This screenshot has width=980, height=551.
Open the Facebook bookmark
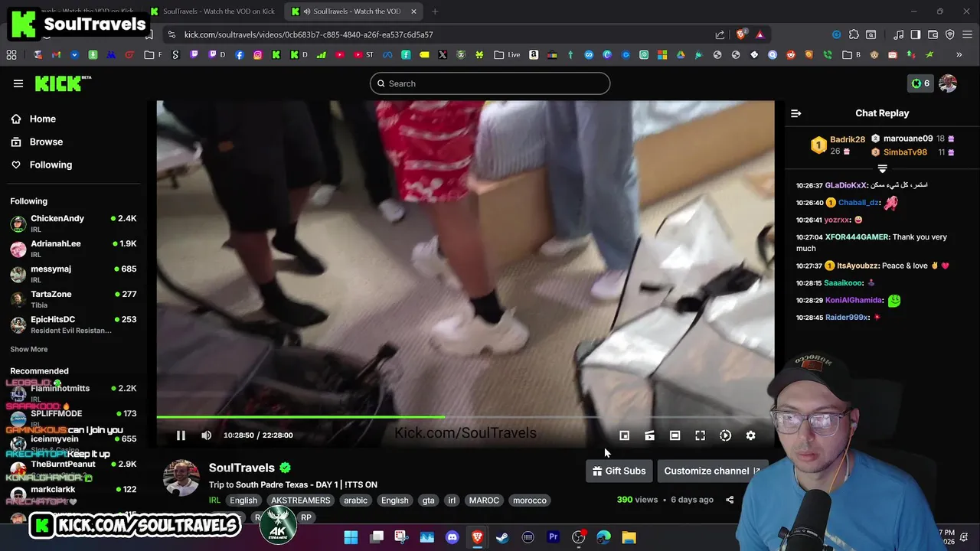point(240,55)
